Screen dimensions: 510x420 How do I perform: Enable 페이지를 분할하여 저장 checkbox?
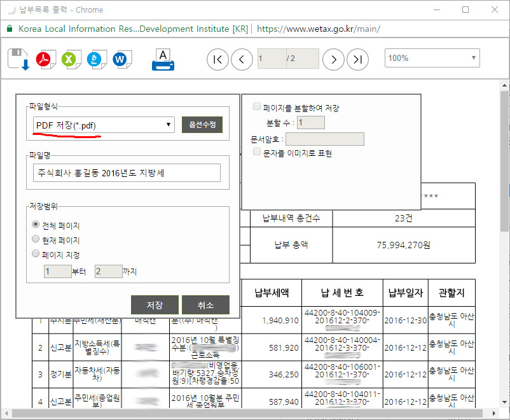click(257, 108)
